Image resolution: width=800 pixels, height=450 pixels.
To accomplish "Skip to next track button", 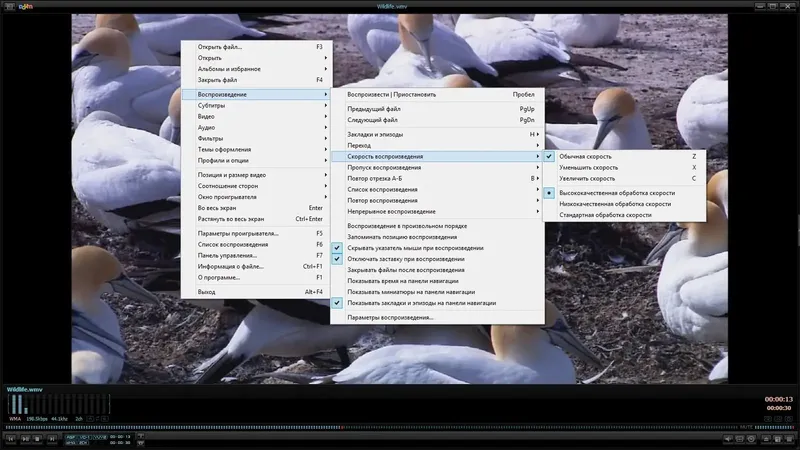I will (52, 438).
